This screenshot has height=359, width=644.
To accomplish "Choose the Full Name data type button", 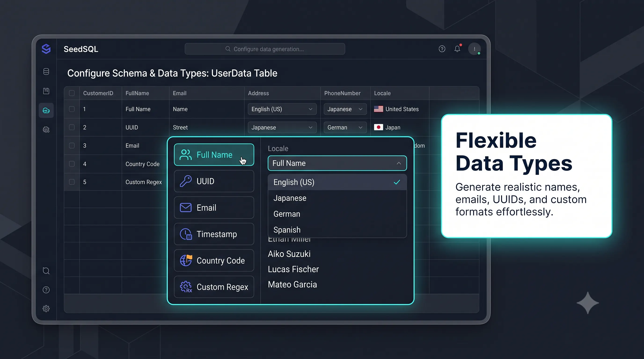I will (x=214, y=155).
